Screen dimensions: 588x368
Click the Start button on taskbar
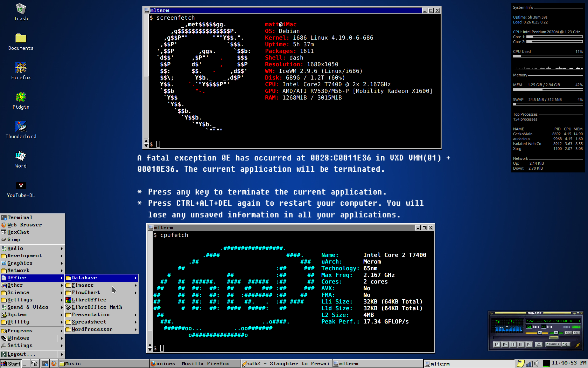pyautogui.click(x=11, y=363)
